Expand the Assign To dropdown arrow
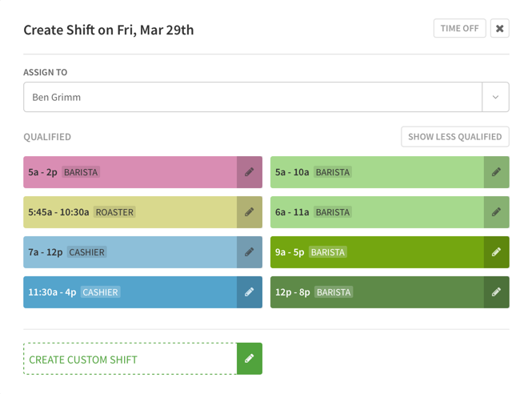The height and width of the screenshot is (394, 532). click(x=496, y=97)
